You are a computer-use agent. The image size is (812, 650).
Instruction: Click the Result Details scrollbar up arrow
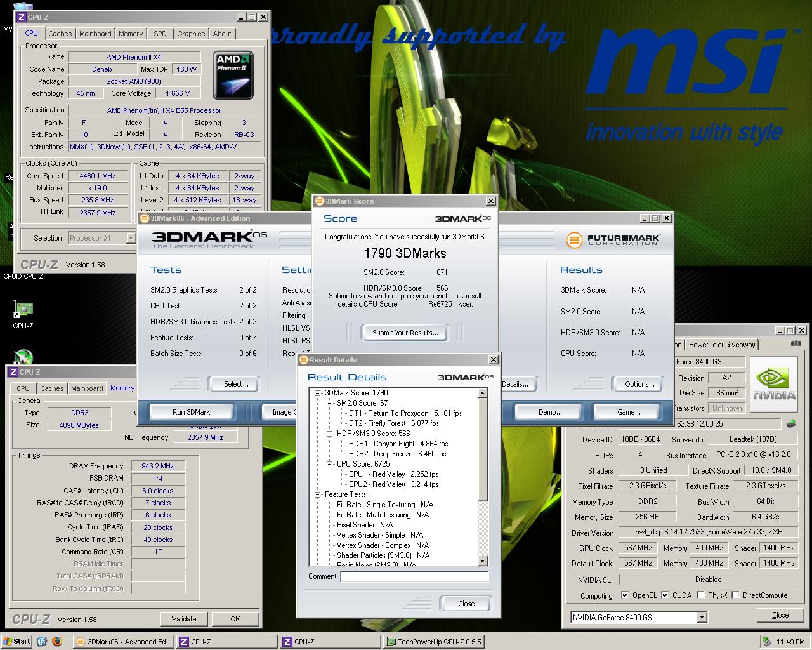(483, 394)
